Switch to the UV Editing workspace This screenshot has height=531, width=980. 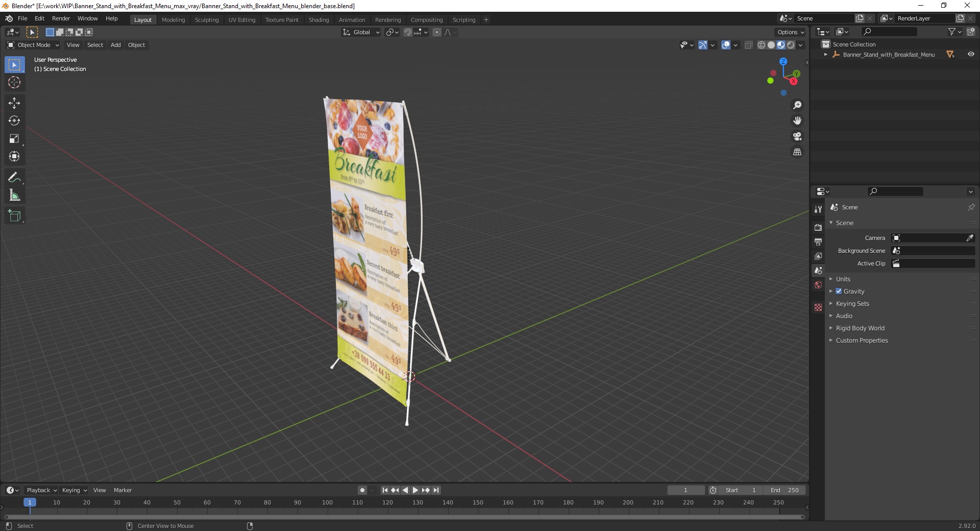click(242, 20)
